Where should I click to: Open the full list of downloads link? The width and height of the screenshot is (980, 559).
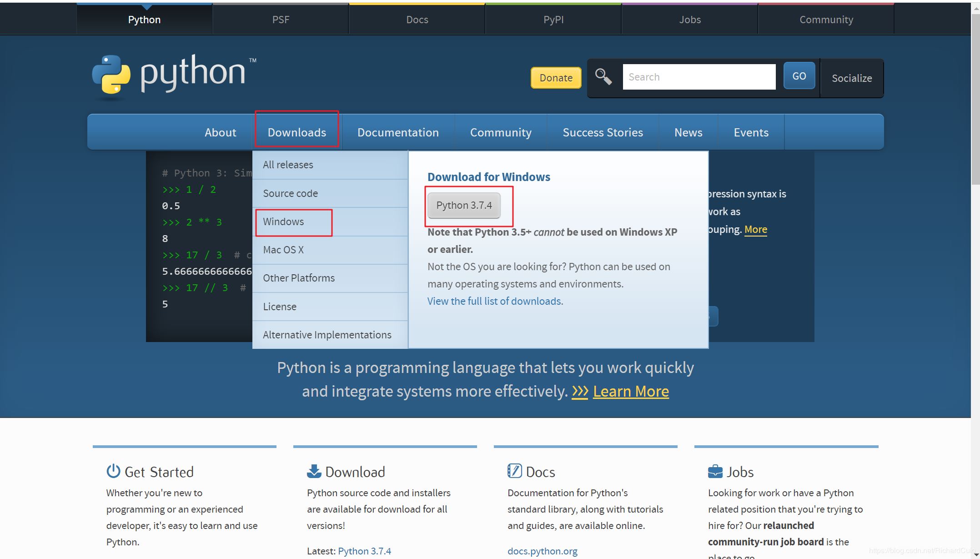click(x=494, y=301)
